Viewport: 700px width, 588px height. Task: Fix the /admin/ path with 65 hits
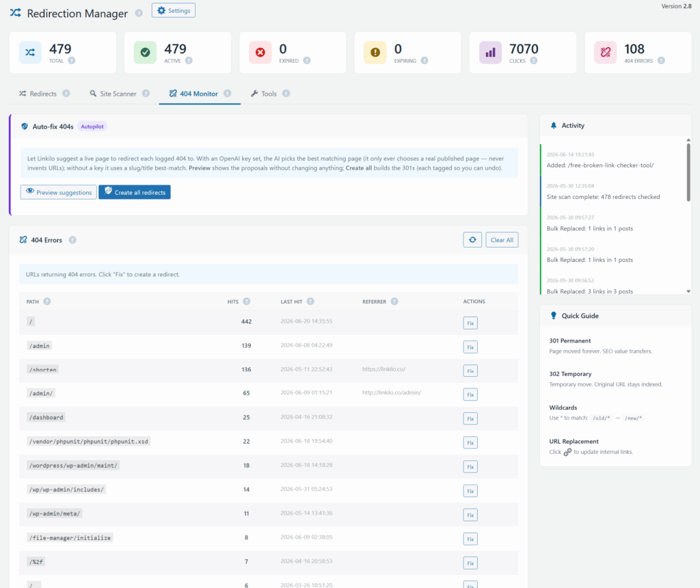pyautogui.click(x=470, y=395)
